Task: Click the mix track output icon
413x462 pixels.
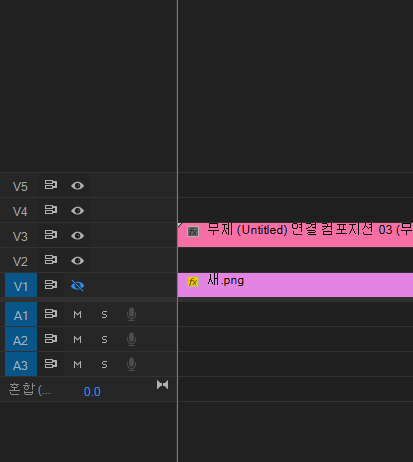Action: pyautogui.click(x=162, y=385)
